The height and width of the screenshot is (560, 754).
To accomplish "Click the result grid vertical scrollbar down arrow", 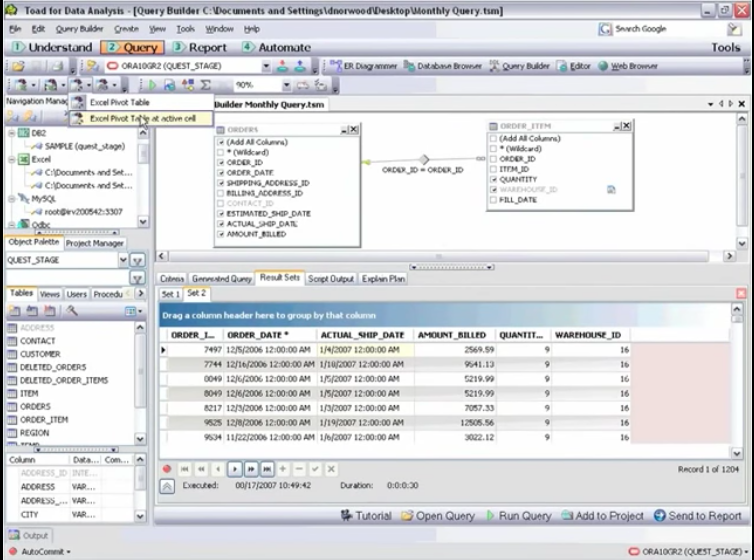I will pyautogui.click(x=737, y=453).
